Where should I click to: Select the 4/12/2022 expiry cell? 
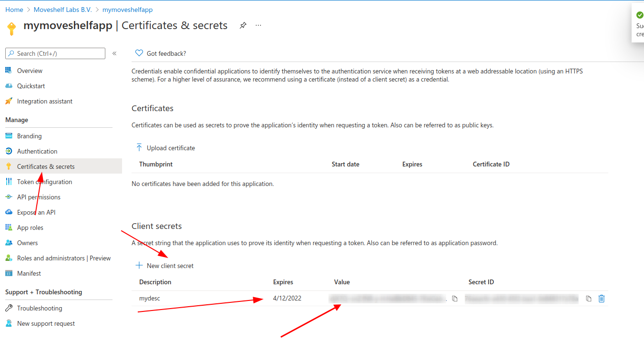click(287, 299)
